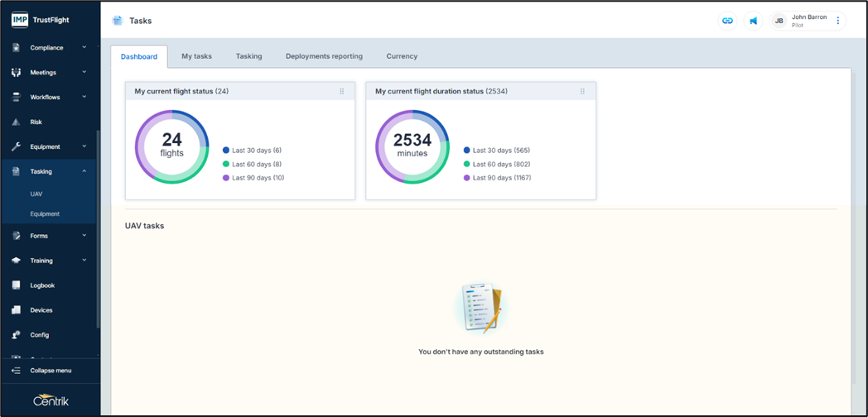Collapse the Tasking section chevron
The height and width of the screenshot is (417, 868).
84,171
